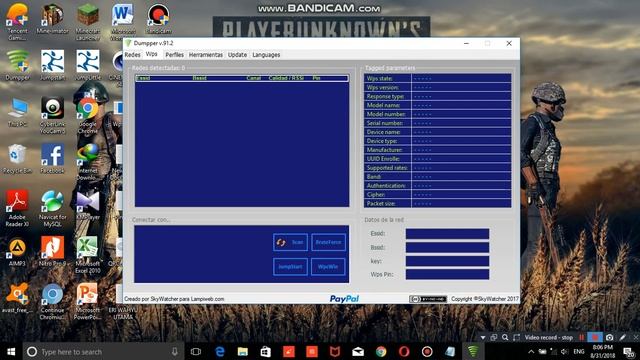Open Microsoft Excel 2010 desktop shortcut
640x360 pixels.
(x=87, y=255)
